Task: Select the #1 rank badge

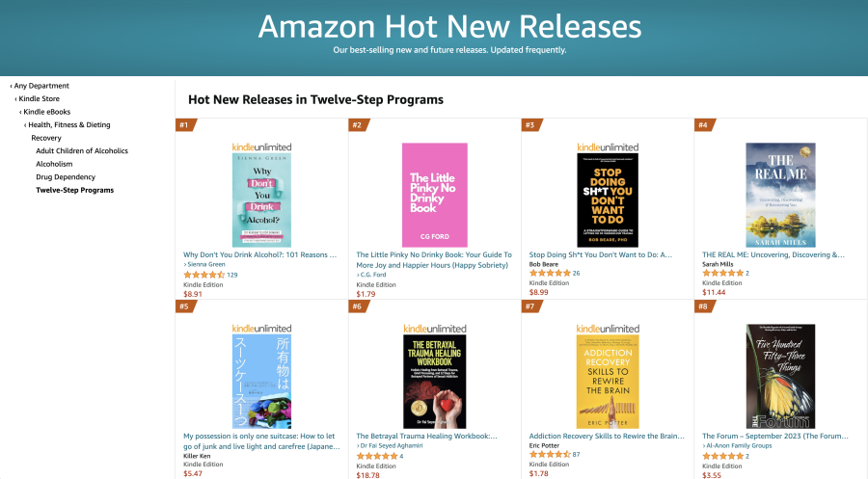Action: [186, 125]
